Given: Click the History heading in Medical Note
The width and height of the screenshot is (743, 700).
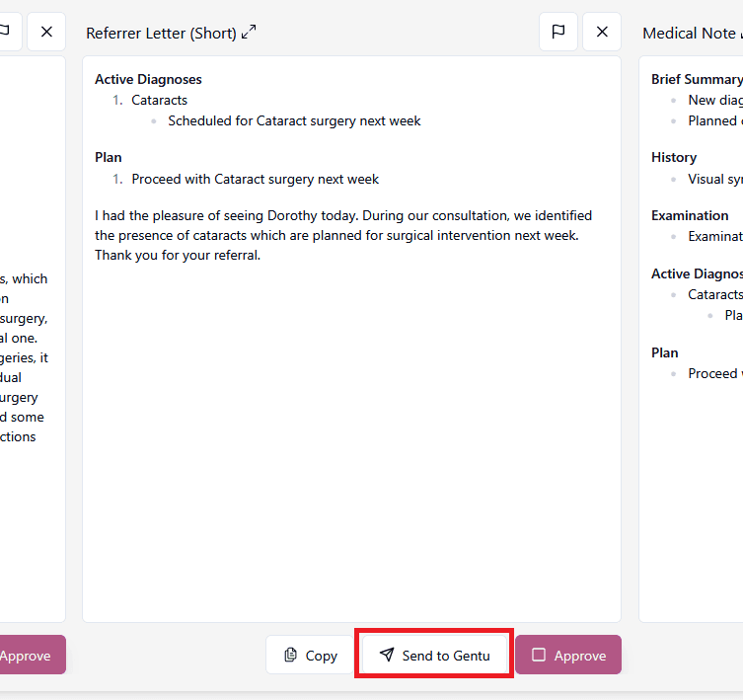Looking at the screenshot, I should 674,157.
